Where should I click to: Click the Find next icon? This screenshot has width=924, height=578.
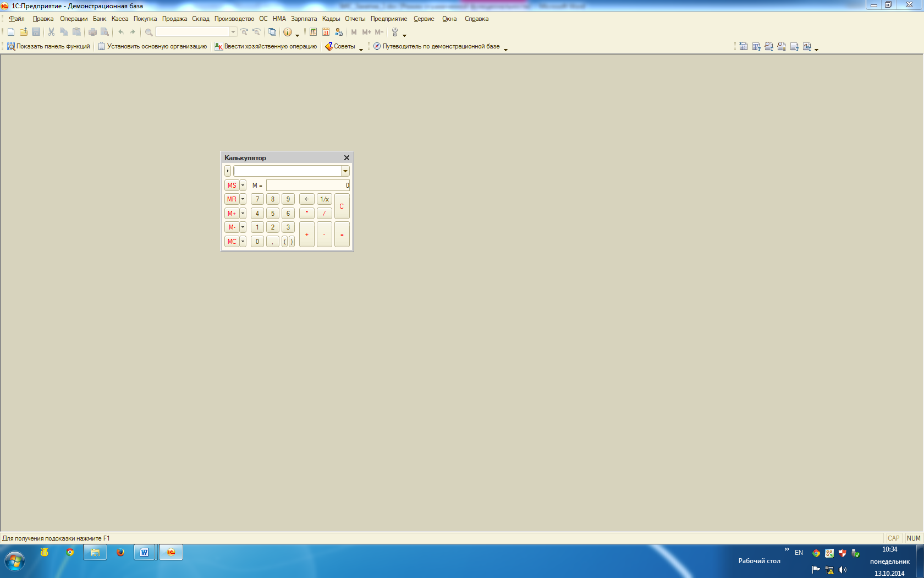pos(244,32)
